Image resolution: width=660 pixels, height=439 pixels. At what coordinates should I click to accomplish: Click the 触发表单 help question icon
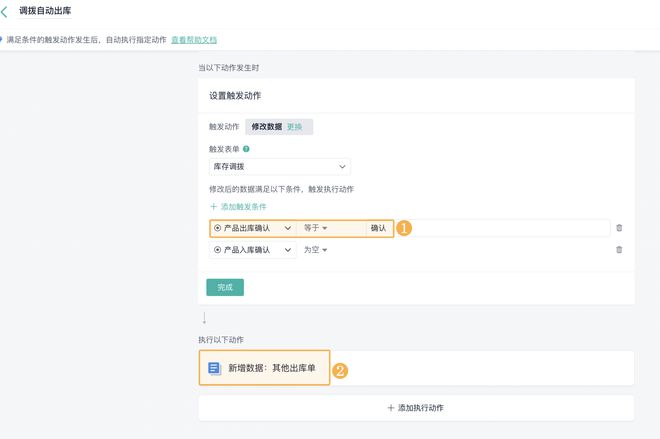pyautogui.click(x=246, y=149)
